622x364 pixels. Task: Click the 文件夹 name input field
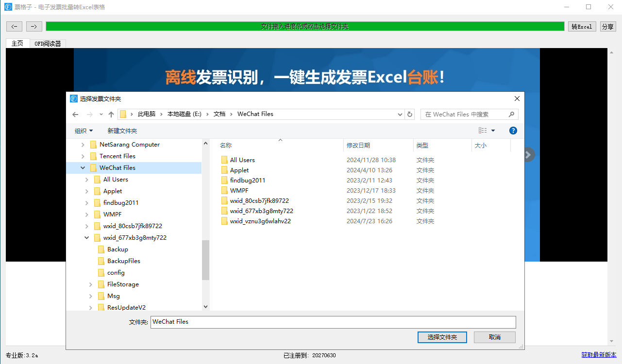click(333, 322)
